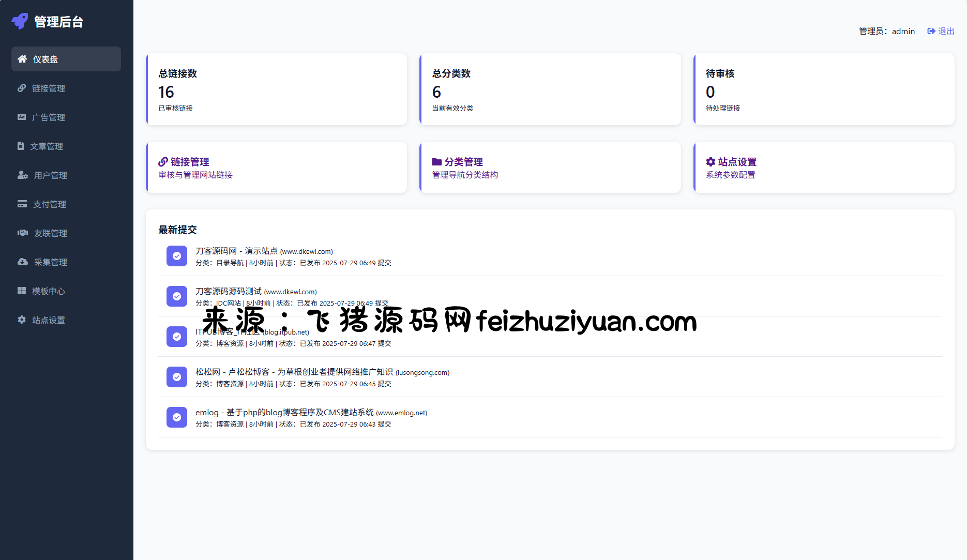Open 模板中心 from the sidebar menu
The image size is (967, 560).
click(x=49, y=291)
